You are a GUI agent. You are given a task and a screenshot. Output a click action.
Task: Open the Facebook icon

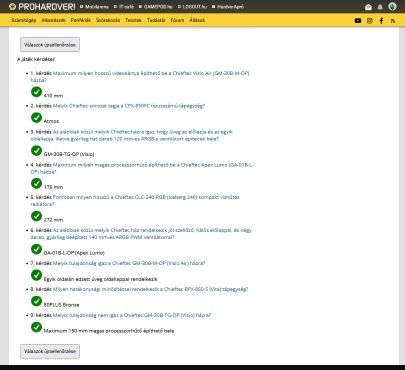point(381,21)
